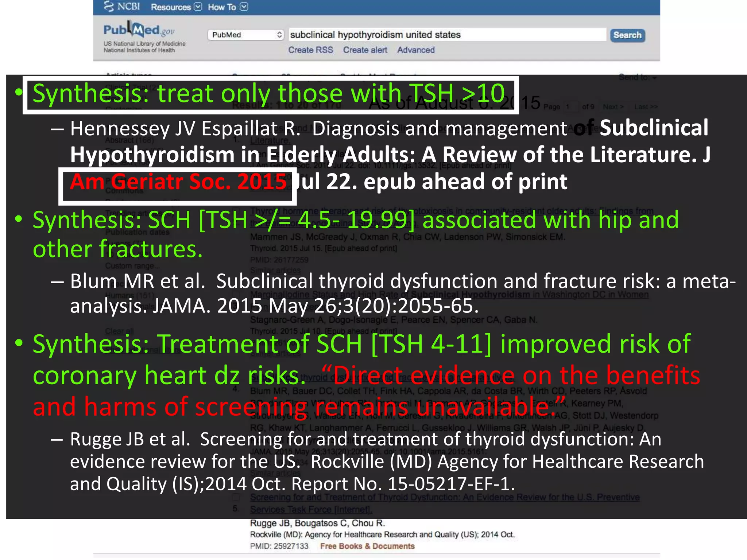Click the PubMed.gov logo

coord(139,29)
